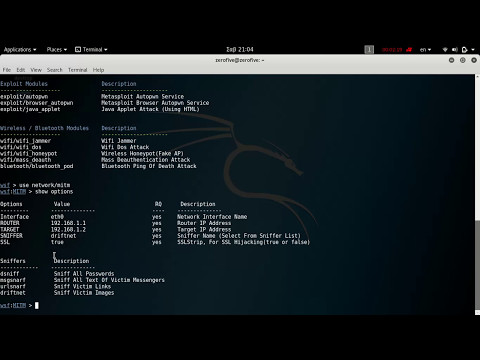Image resolution: width=480 pixels, height=360 pixels.
Task: Minimize the terminal window
Action: point(451,60)
